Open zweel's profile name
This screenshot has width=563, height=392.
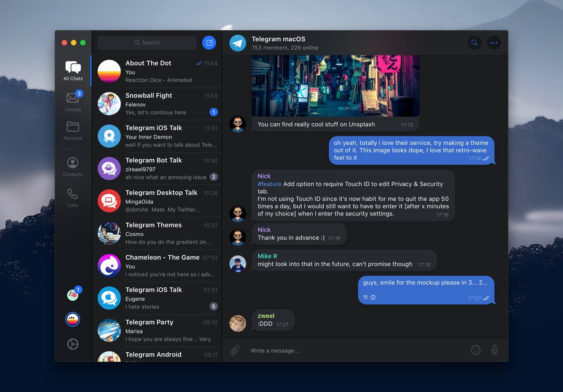click(x=266, y=316)
